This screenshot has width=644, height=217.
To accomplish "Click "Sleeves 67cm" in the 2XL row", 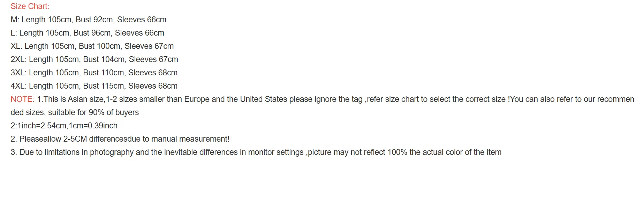I will (153, 59).
